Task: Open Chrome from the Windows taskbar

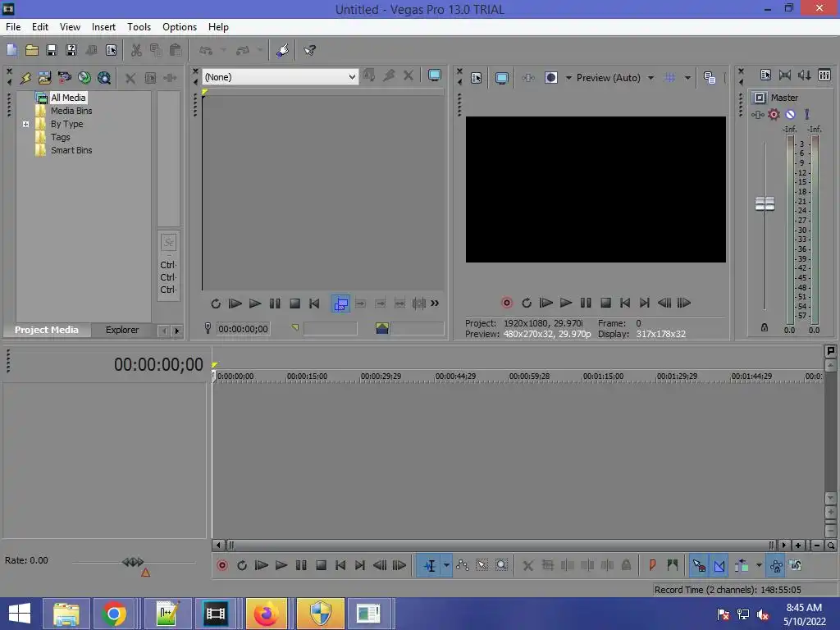Action: [x=113, y=614]
